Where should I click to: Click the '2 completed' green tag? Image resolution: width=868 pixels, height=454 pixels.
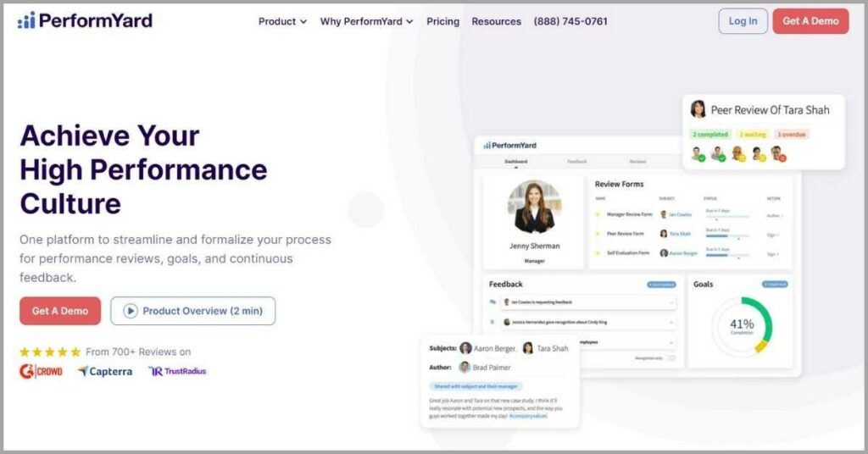coord(710,135)
